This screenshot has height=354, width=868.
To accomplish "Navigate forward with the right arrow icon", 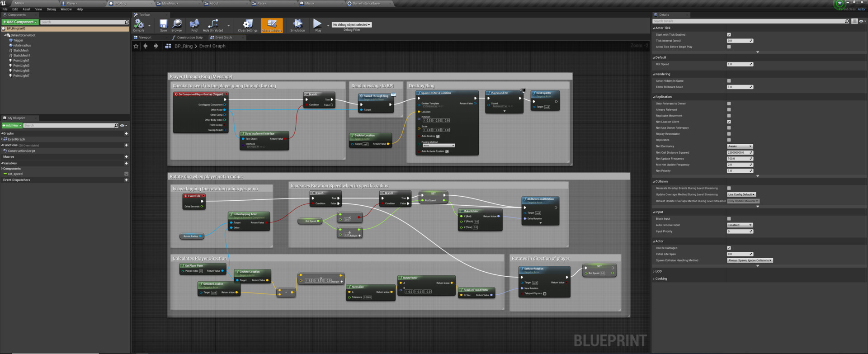I will [156, 46].
